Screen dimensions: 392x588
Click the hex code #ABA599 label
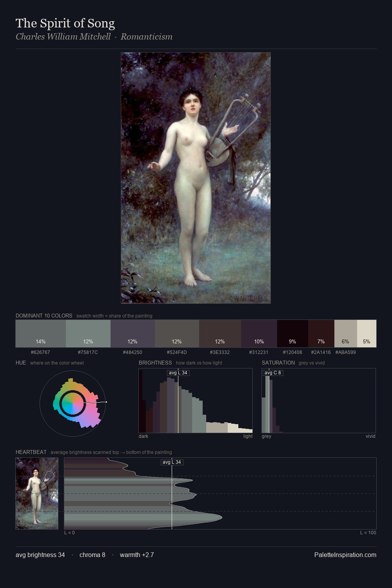[x=346, y=352]
